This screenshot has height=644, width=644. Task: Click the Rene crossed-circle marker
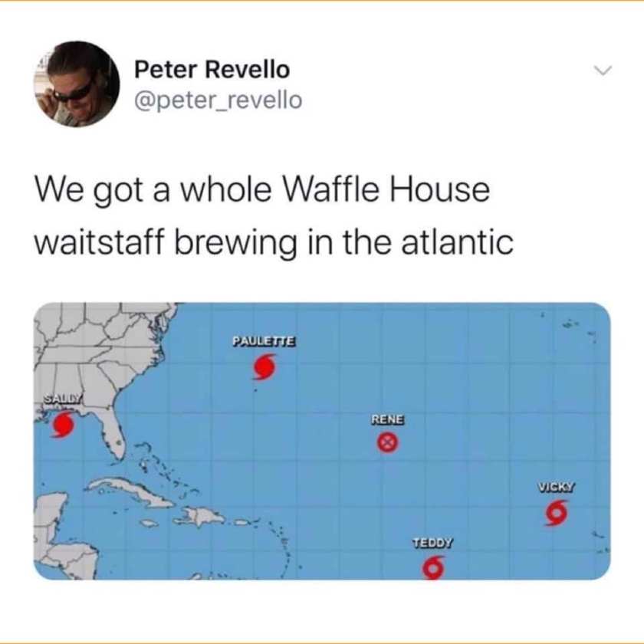[388, 442]
